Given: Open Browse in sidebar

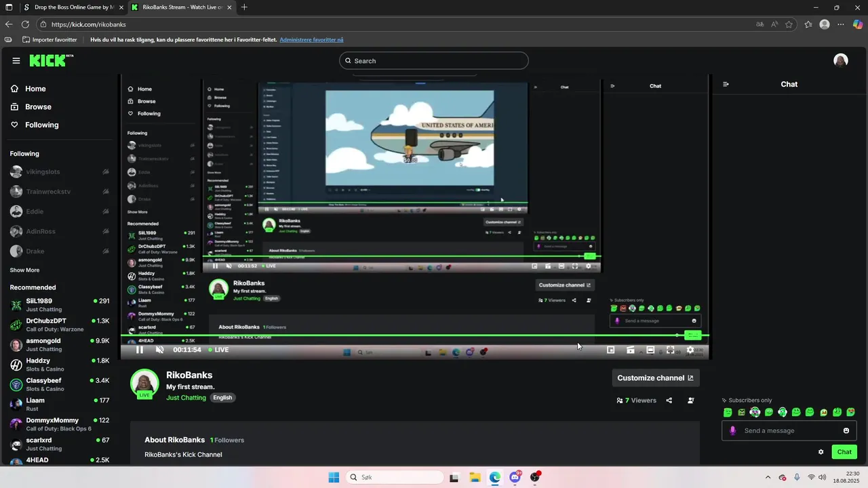Looking at the screenshot, I should pyautogui.click(x=31, y=107).
